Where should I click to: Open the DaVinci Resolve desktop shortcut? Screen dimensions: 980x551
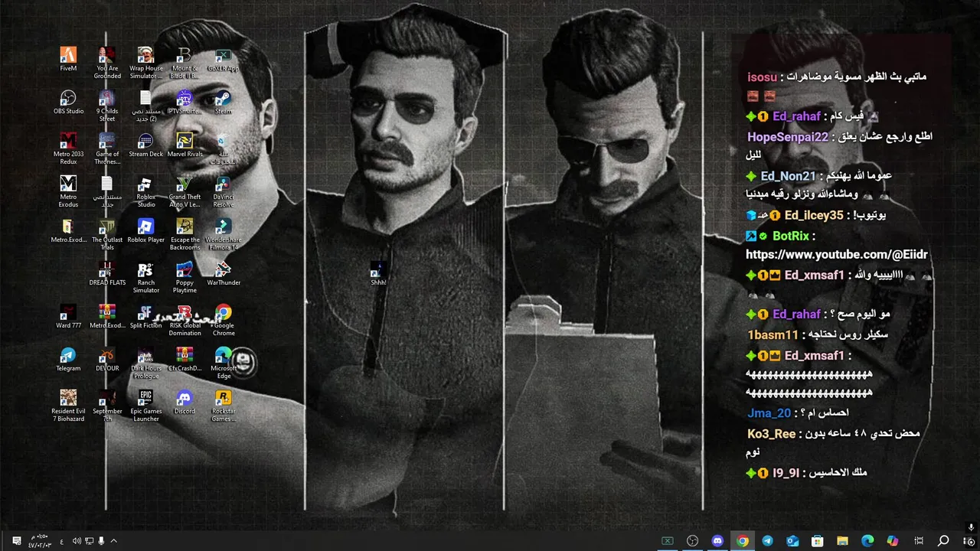click(223, 192)
